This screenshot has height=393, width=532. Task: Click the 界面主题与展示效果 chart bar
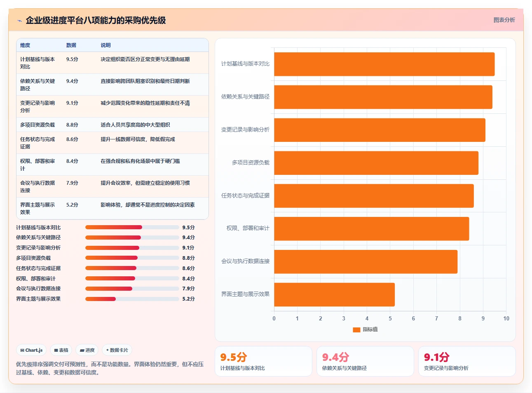[334, 294]
